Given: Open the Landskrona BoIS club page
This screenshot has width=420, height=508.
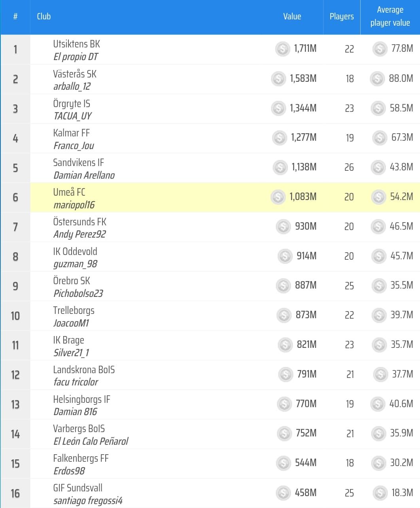Looking at the screenshot, I should pyautogui.click(x=84, y=370).
